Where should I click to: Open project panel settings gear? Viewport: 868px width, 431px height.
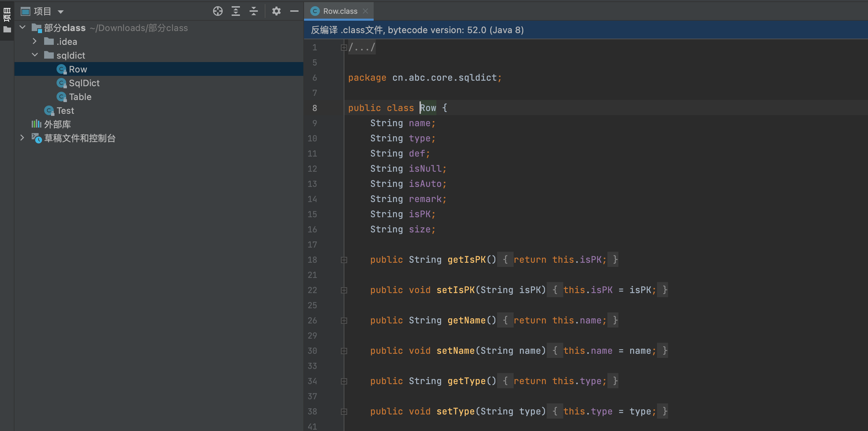point(276,11)
